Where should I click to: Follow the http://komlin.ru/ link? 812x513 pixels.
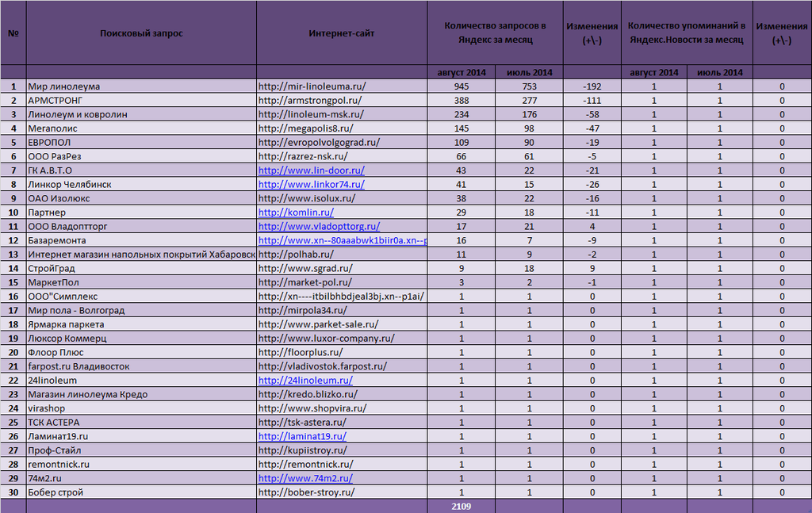296,212
